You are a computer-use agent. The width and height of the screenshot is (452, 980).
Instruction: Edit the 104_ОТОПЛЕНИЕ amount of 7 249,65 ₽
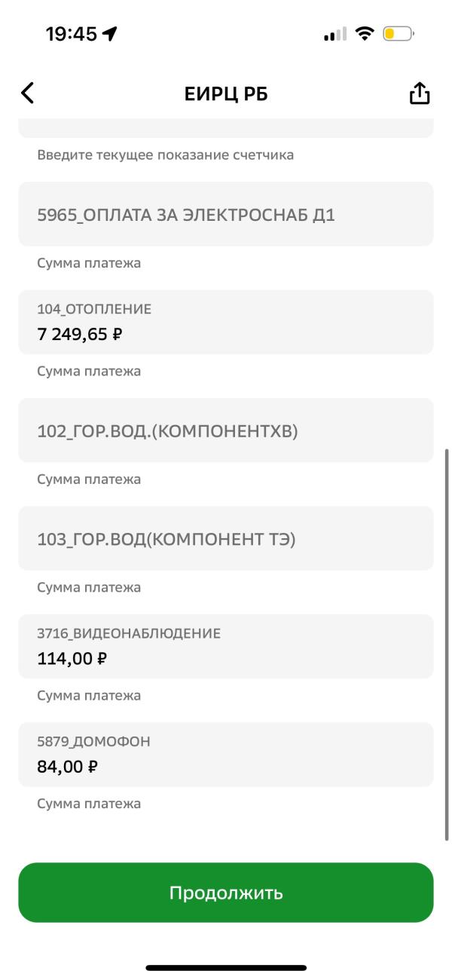(x=226, y=321)
